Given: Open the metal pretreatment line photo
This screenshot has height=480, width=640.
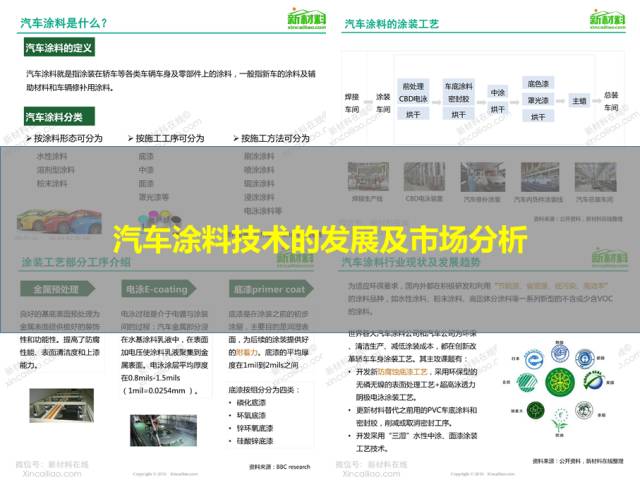Looking at the screenshot, I should point(62,405).
